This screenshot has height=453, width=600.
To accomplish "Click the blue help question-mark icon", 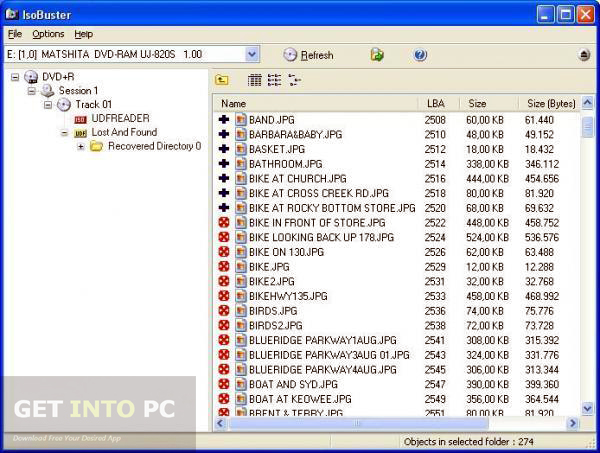I will pyautogui.click(x=420, y=55).
